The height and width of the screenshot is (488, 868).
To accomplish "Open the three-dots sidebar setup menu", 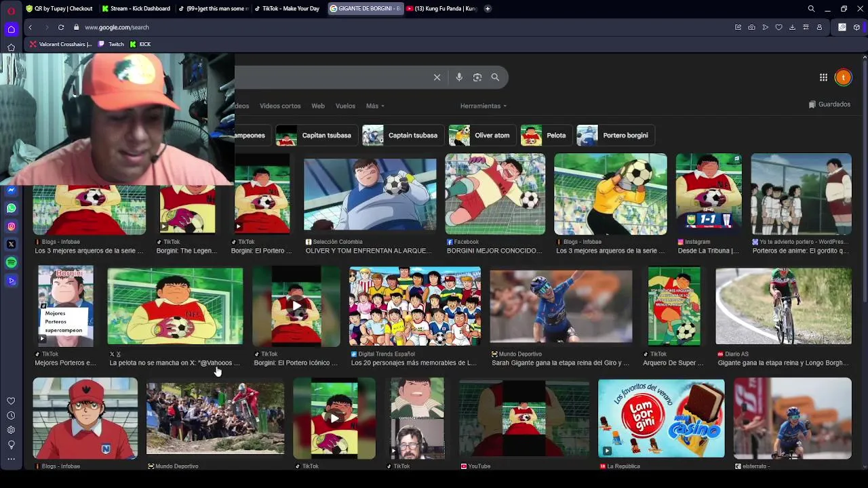I will pos(11,459).
